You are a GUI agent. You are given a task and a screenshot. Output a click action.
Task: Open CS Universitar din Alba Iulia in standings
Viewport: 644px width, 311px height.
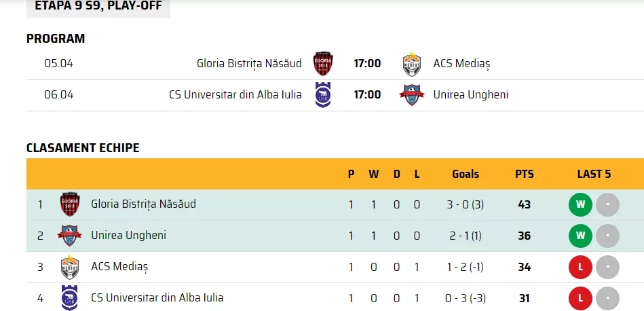tap(157, 297)
